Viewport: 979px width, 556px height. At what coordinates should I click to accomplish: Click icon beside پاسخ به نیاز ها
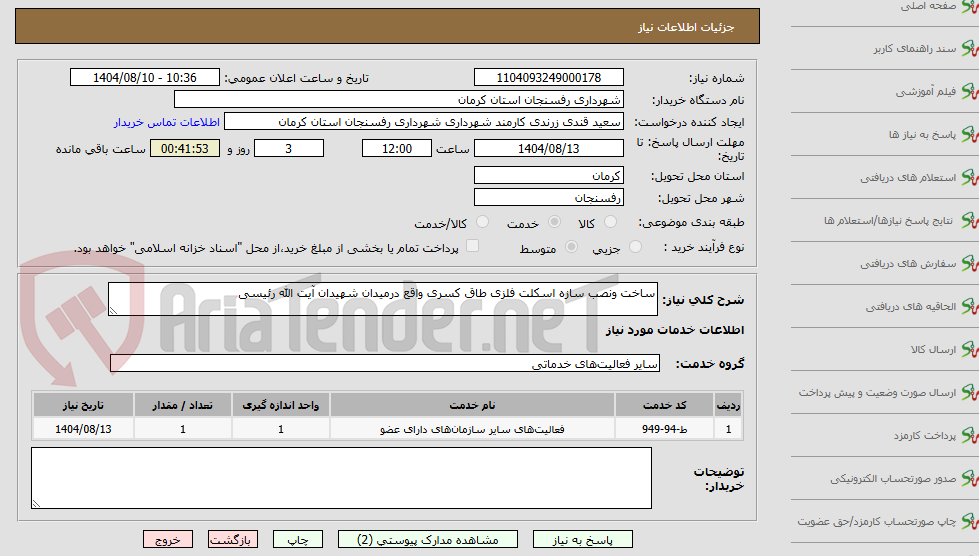(x=970, y=135)
